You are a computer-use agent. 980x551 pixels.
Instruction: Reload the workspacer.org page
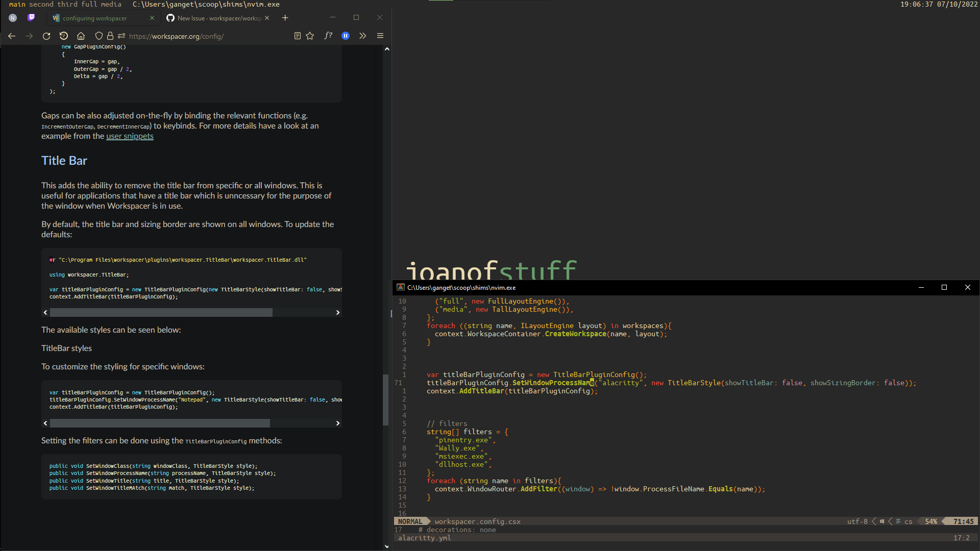[46, 36]
